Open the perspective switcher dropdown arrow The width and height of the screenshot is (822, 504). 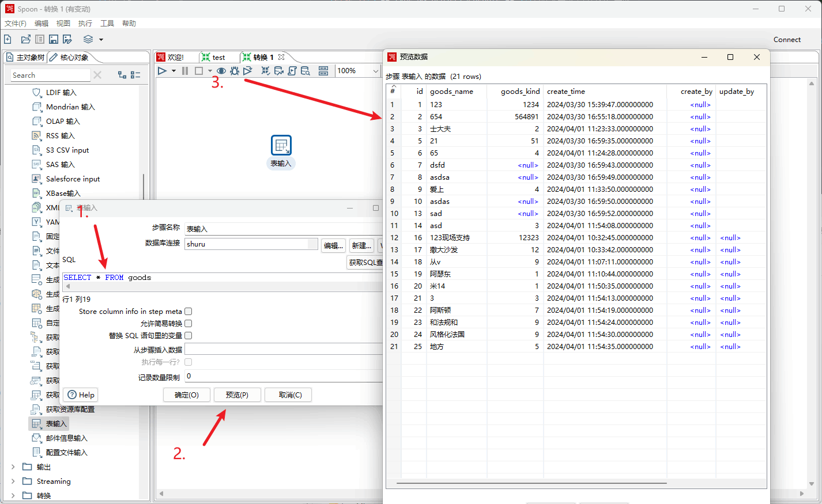tap(101, 40)
